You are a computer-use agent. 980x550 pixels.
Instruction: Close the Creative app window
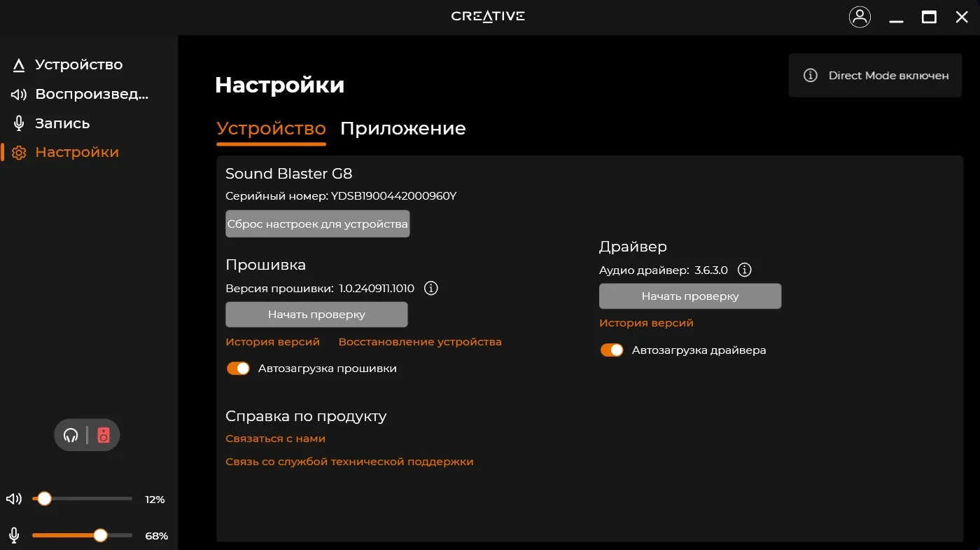962,17
